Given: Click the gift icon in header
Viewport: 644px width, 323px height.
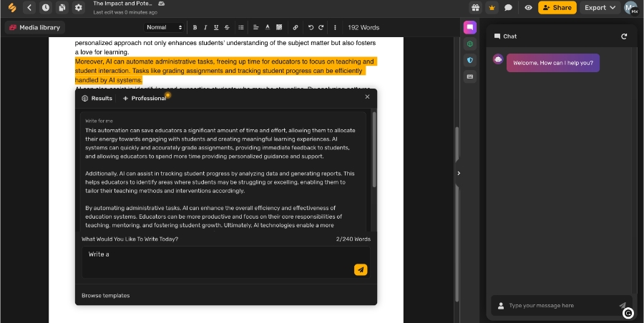Looking at the screenshot, I should click(475, 8).
